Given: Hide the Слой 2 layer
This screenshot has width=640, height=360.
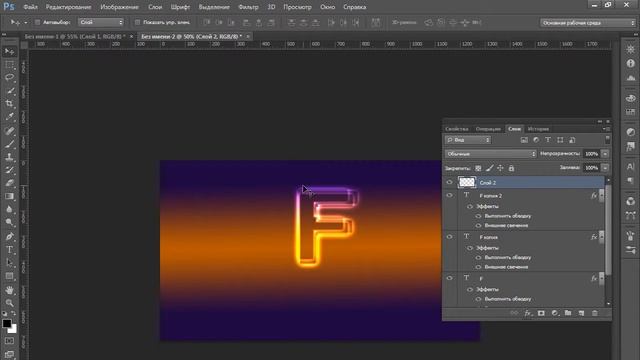Looking at the screenshot, I should pyautogui.click(x=449, y=182).
